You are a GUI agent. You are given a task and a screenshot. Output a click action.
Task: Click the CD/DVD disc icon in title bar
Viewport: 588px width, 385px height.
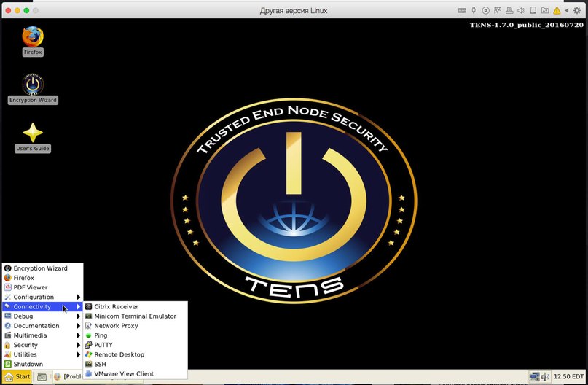point(485,10)
